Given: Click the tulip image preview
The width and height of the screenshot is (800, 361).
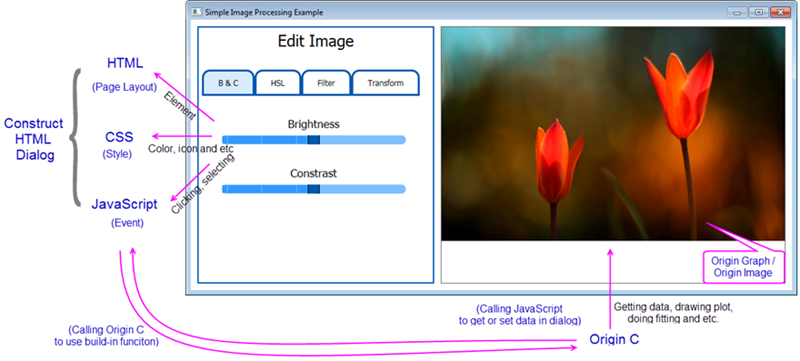Looking at the screenshot, I should point(613,134).
